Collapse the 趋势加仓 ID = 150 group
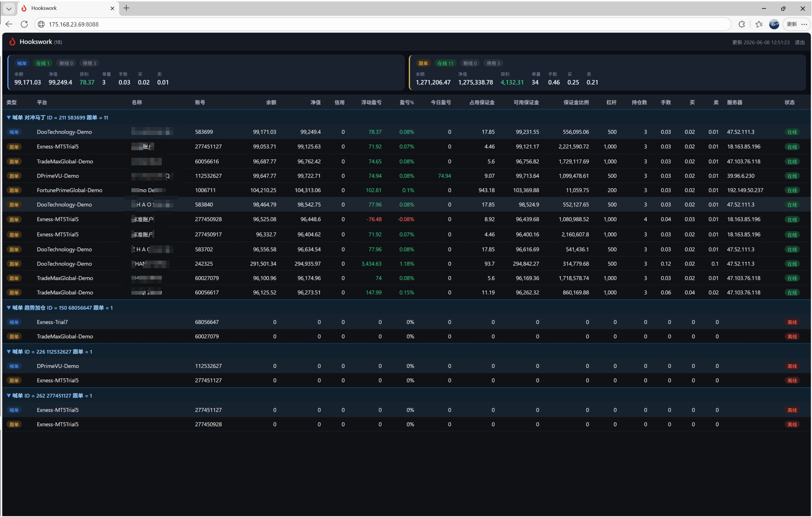 pyautogui.click(x=9, y=308)
